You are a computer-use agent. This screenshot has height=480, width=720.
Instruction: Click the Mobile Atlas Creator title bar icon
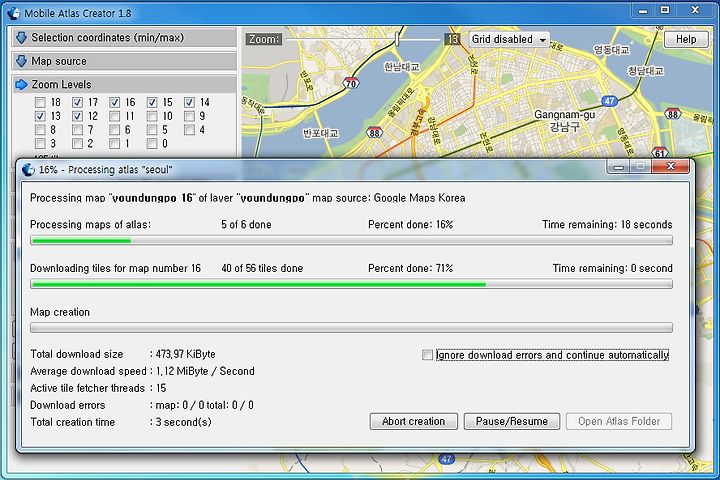point(14,12)
